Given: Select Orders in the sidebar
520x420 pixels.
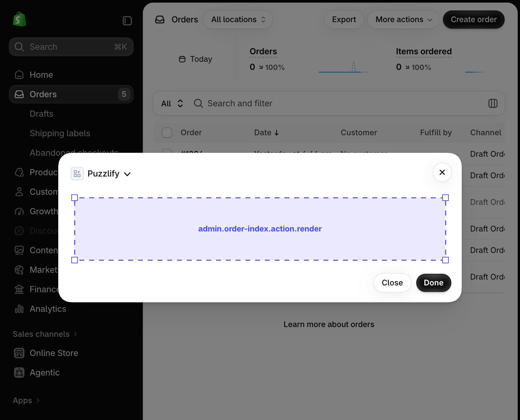Looking at the screenshot, I should point(71,94).
